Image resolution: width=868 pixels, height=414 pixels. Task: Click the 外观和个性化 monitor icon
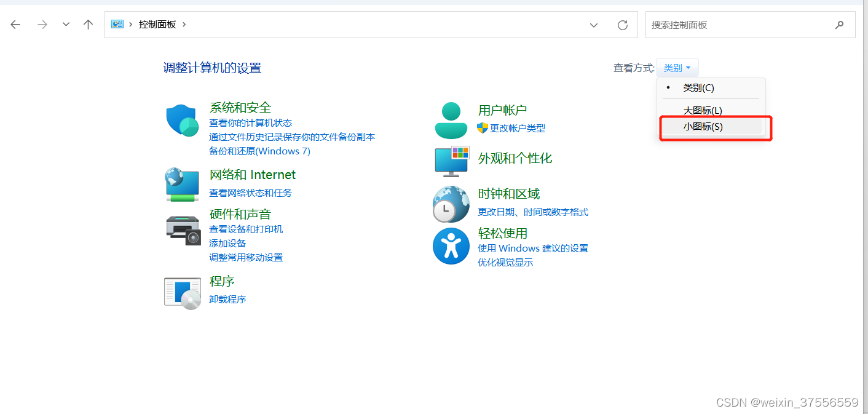coord(451,161)
